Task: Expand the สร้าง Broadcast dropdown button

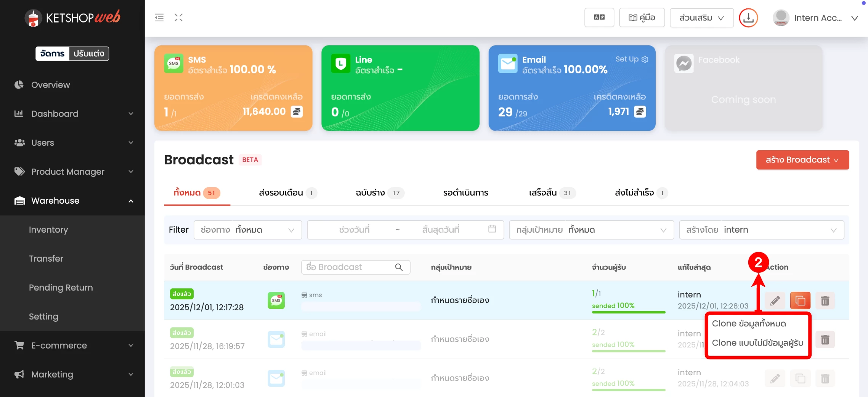Action: click(x=802, y=160)
